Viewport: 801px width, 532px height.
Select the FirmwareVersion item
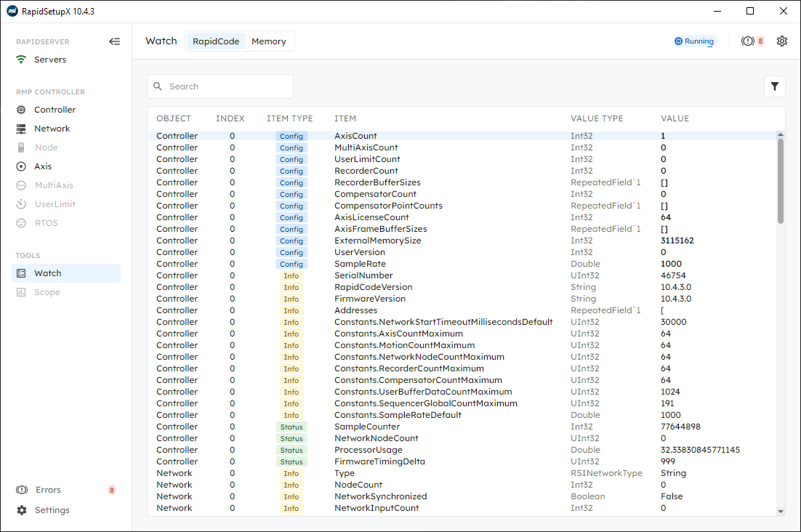[370, 299]
